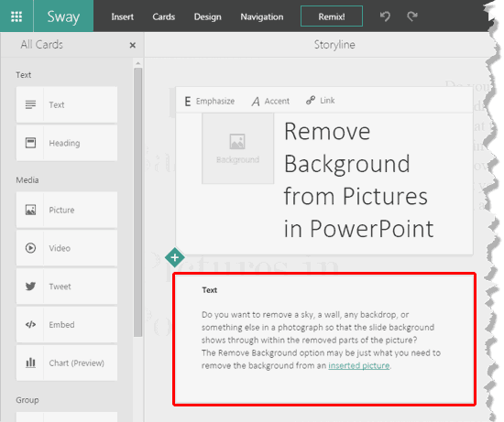
Task: Open the Navigation menu
Action: pyautogui.click(x=262, y=16)
